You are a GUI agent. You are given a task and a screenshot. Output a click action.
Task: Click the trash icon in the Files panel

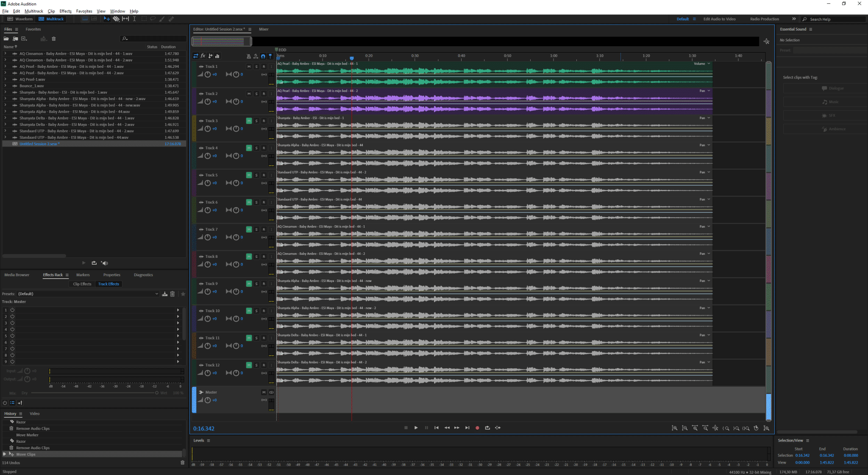tap(54, 39)
